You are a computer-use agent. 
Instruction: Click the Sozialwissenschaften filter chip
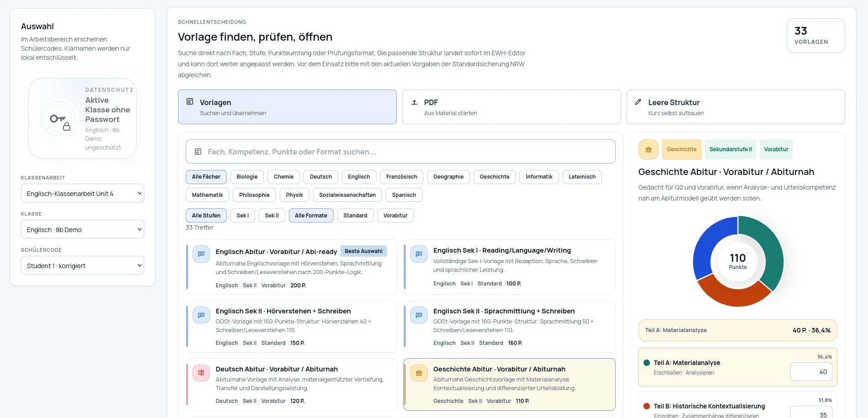pos(347,195)
